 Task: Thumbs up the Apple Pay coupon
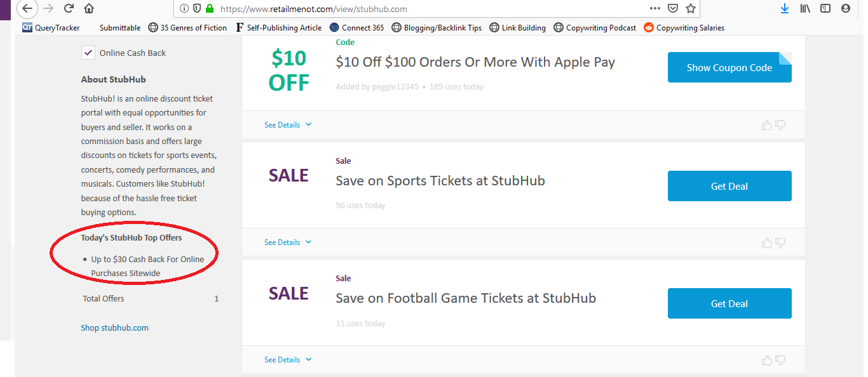pos(767,125)
